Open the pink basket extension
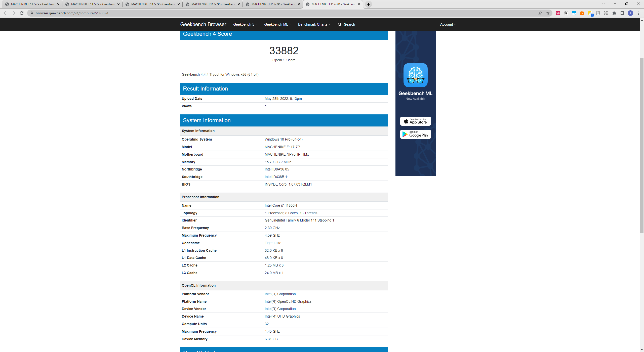 click(558, 13)
